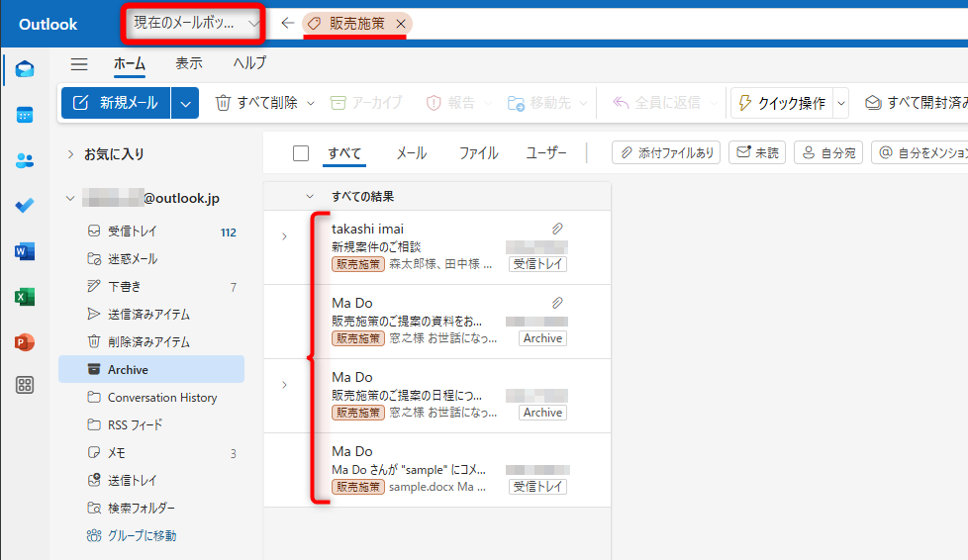The image size is (968, 560).
Task: Open the 削除済みアイテム folder
Action: pos(151,342)
